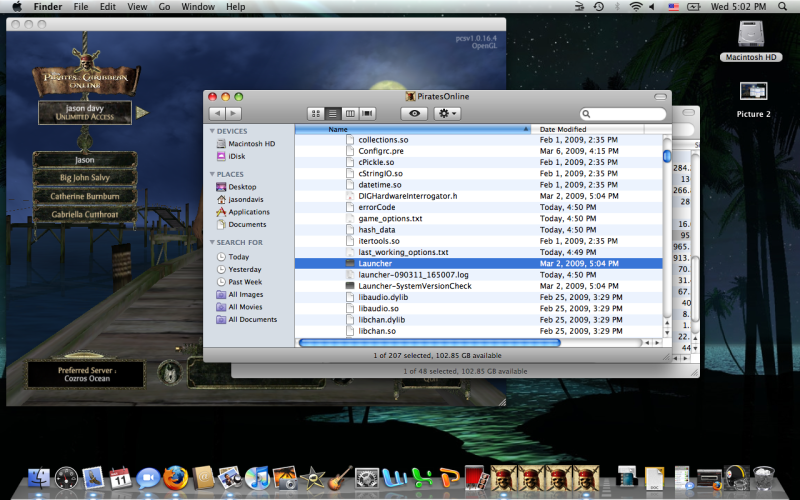The width and height of the screenshot is (800, 500).
Task: Switch Finder to Cover Flow view
Action: click(367, 113)
